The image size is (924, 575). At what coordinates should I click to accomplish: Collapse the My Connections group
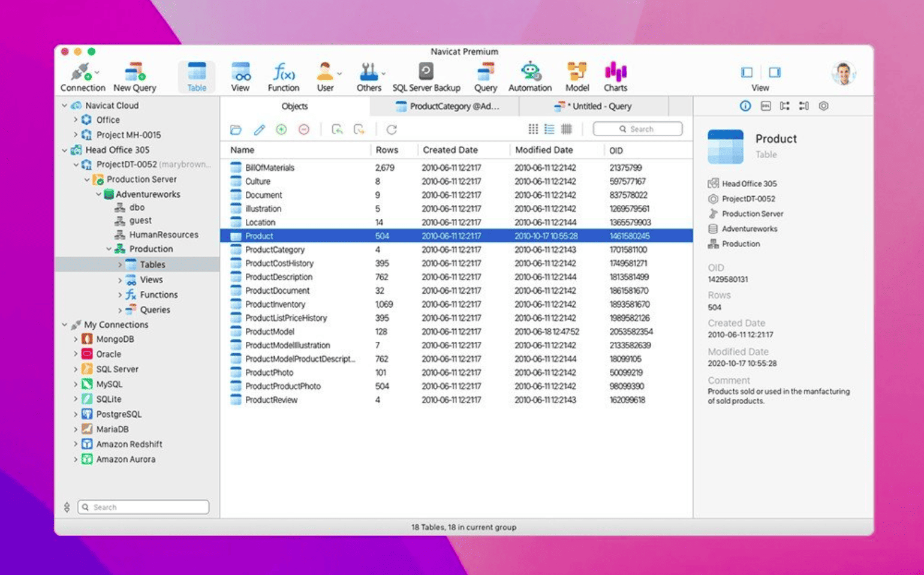tap(65, 325)
